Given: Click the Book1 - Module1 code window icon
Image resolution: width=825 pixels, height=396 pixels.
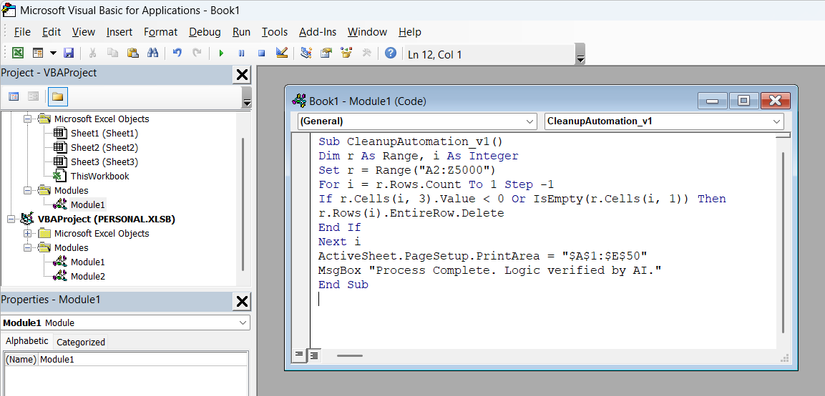Looking at the screenshot, I should [x=300, y=101].
